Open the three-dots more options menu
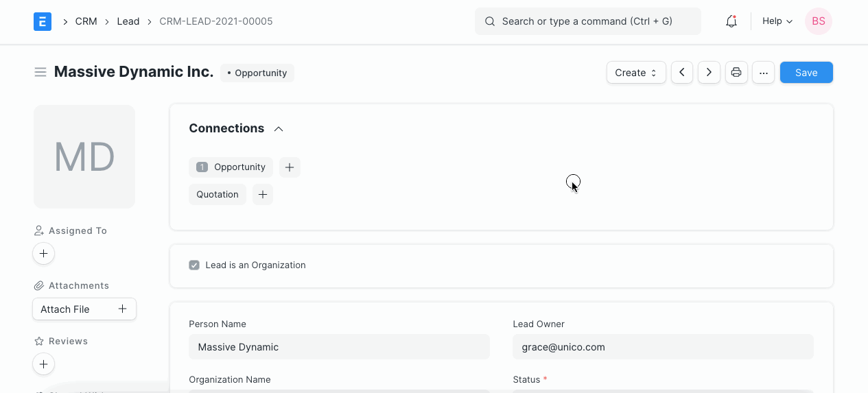The height and width of the screenshot is (393, 868). (x=763, y=73)
